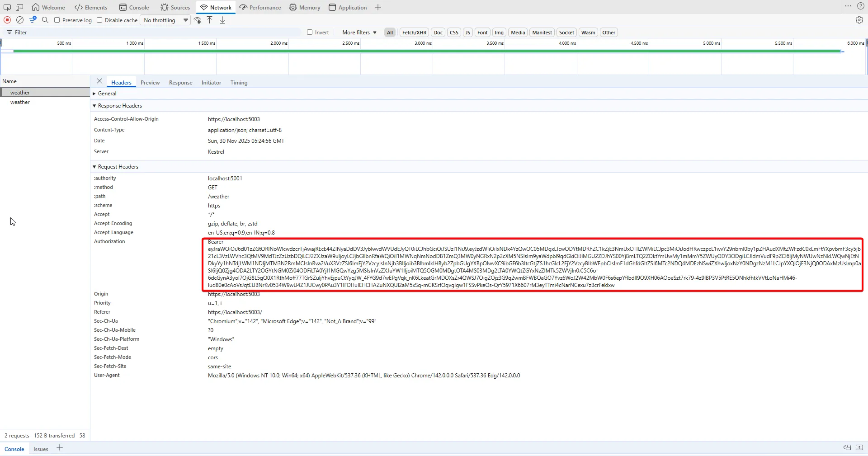This screenshot has height=456, width=868.
Task: Open the More filters dropdown
Action: [x=358, y=32]
